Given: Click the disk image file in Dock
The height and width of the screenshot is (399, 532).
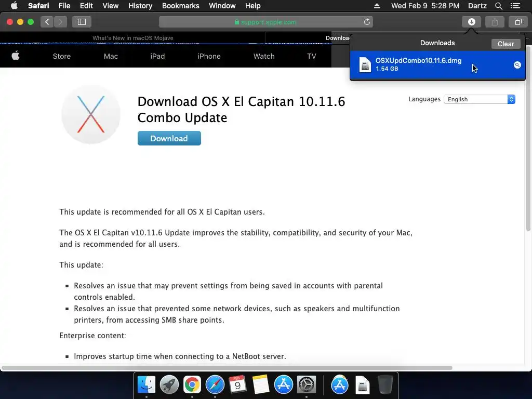Looking at the screenshot, I should click(x=362, y=385).
